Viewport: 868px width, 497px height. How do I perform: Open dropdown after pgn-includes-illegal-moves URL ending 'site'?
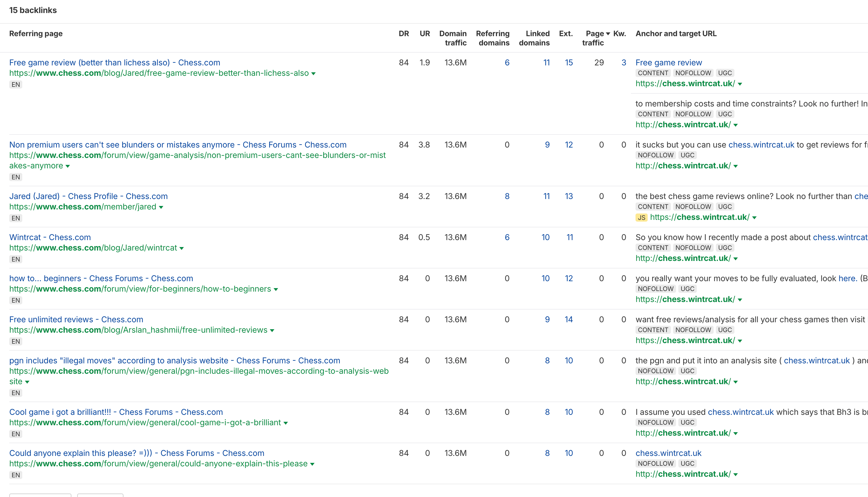point(27,382)
